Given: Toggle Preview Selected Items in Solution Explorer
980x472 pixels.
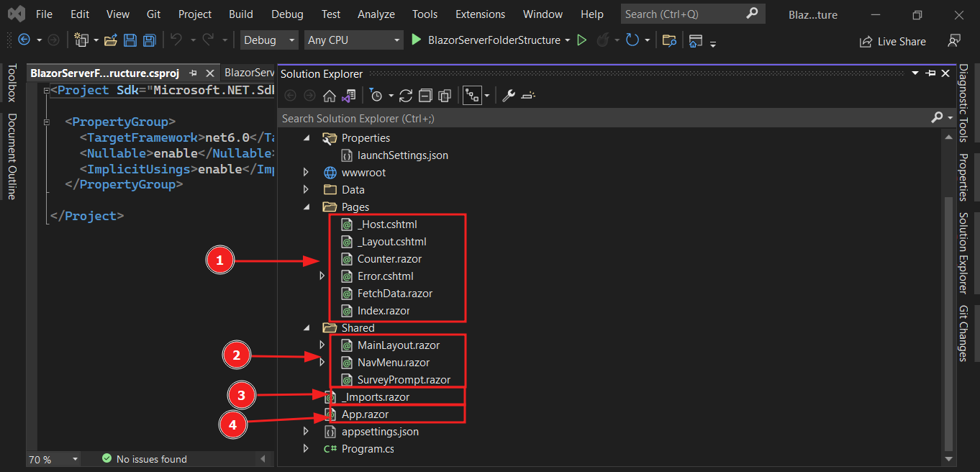Looking at the screenshot, I should point(529,96).
